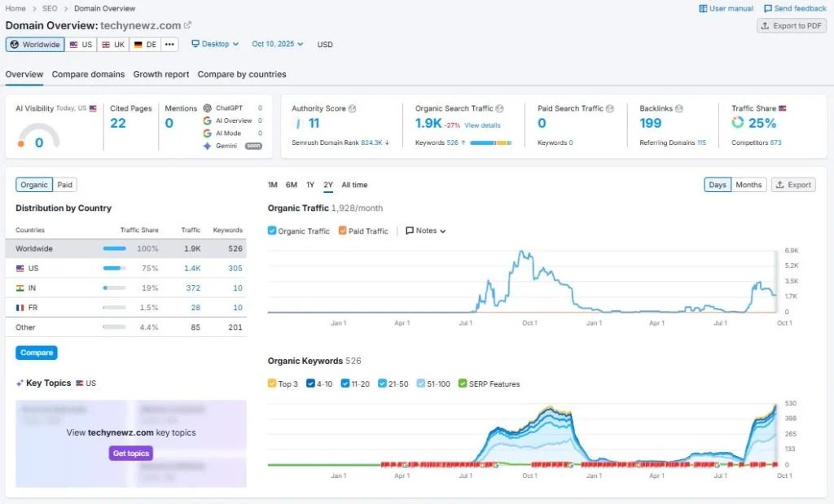Select the Overview tab
This screenshot has width=834, height=504.
click(24, 74)
